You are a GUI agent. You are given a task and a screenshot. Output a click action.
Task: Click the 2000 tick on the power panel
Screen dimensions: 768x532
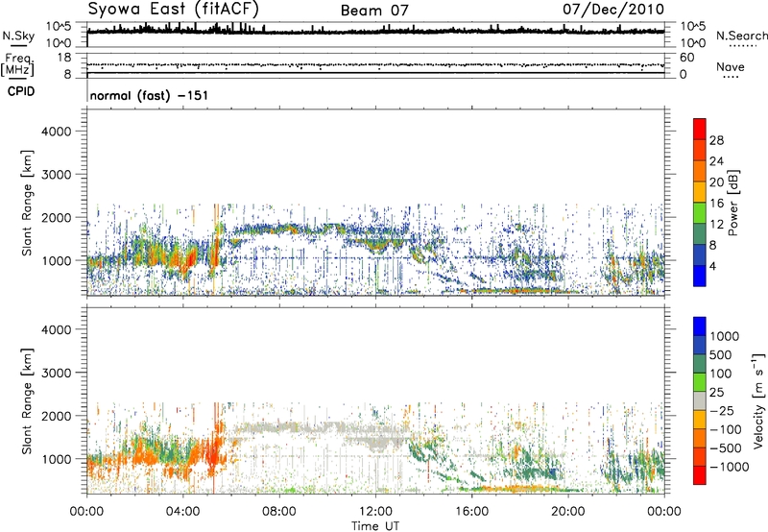pyautogui.click(x=57, y=217)
